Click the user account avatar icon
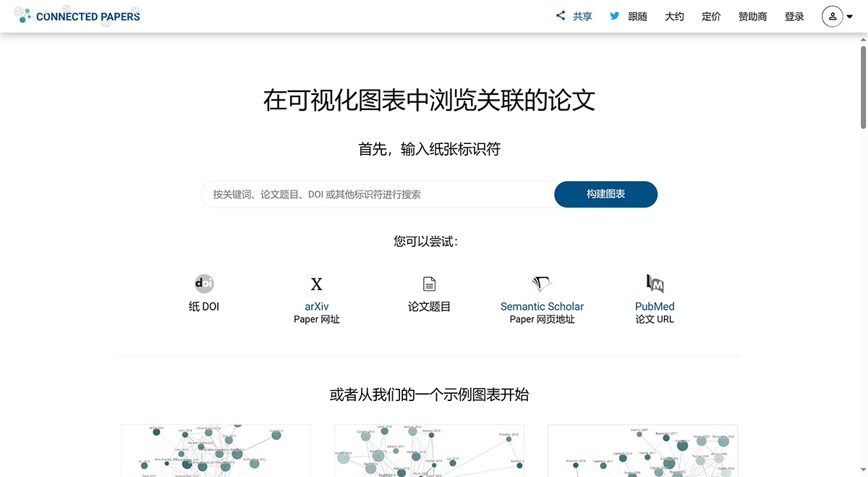Image resolution: width=868 pixels, height=477 pixels. point(832,16)
